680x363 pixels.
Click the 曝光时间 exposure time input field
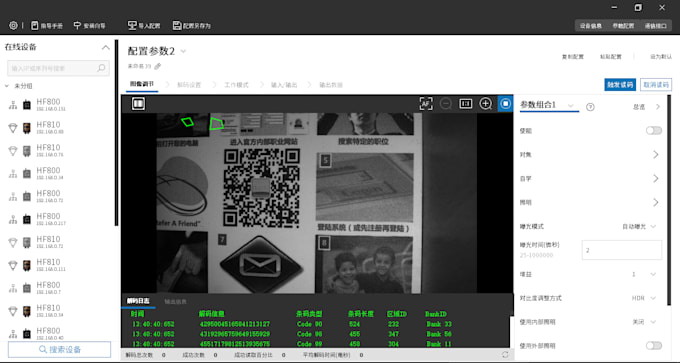[622, 250]
